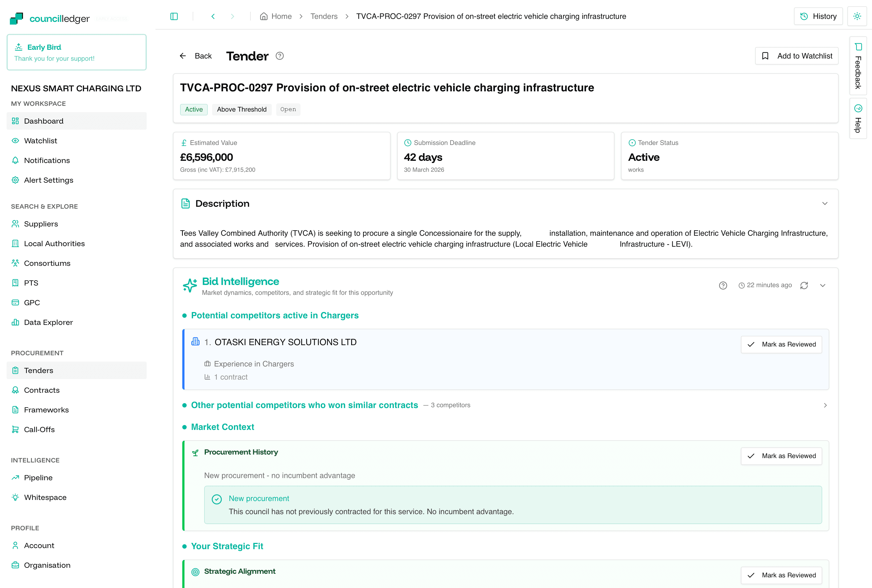The width and height of the screenshot is (872, 588).
Task: Open Pipeline under Intelligence
Action: click(x=77, y=478)
